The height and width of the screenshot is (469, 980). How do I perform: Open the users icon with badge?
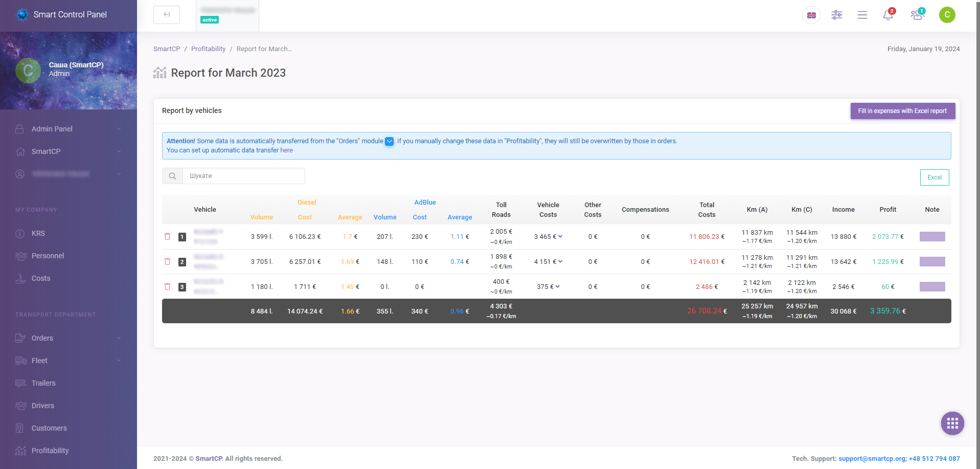917,15
